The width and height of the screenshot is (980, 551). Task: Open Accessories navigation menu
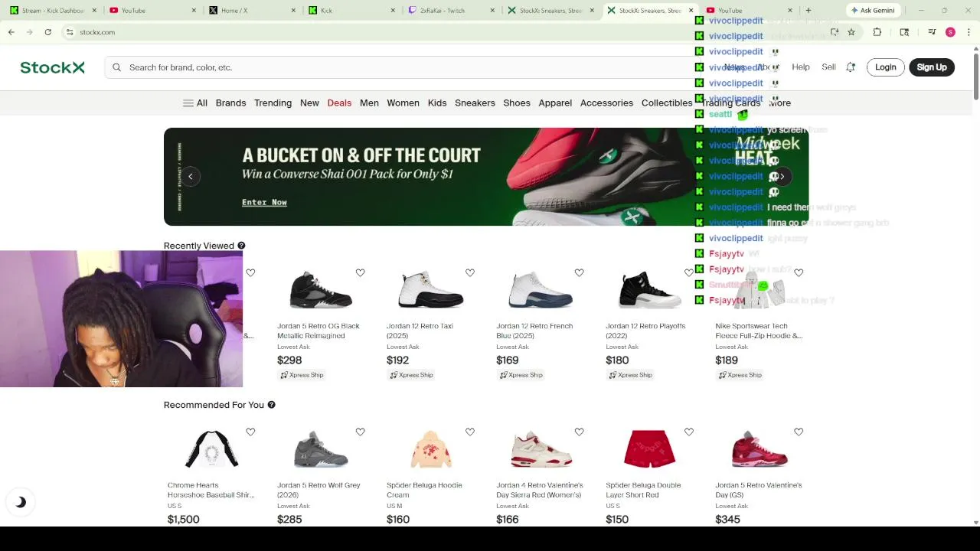coord(606,103)
